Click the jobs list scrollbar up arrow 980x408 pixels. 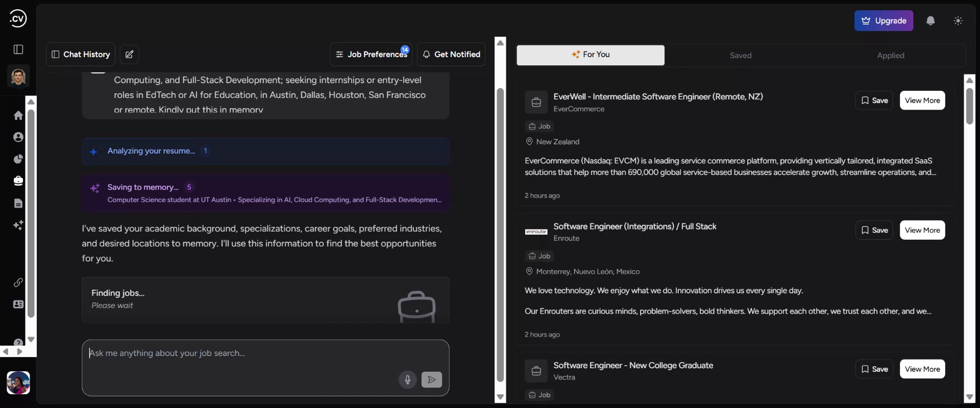click(x=970, y=80)
